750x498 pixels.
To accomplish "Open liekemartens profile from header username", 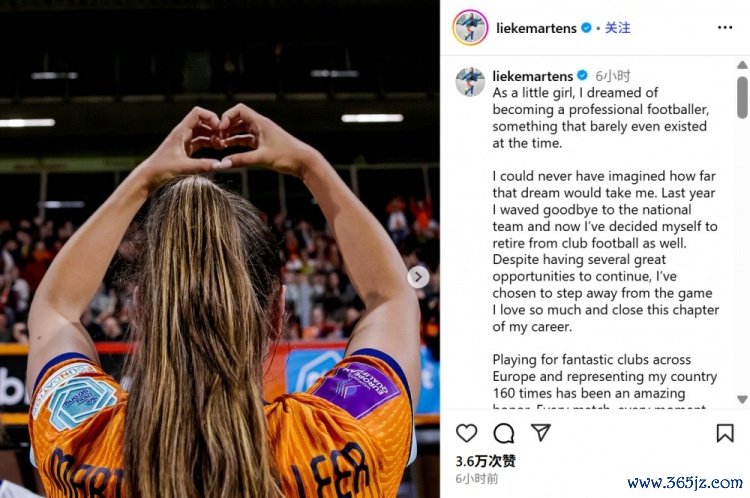I will [536, 28].
